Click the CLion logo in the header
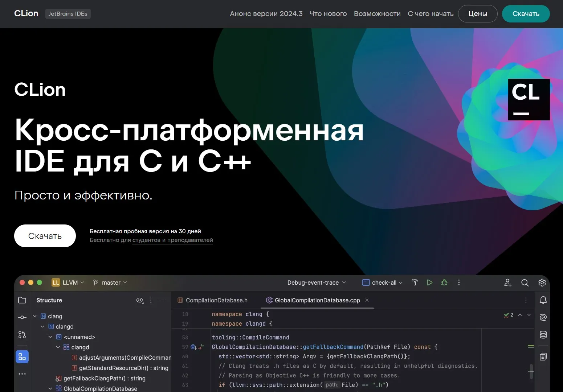Viewport: 563px width, 392px height. (x=26, y=13)
